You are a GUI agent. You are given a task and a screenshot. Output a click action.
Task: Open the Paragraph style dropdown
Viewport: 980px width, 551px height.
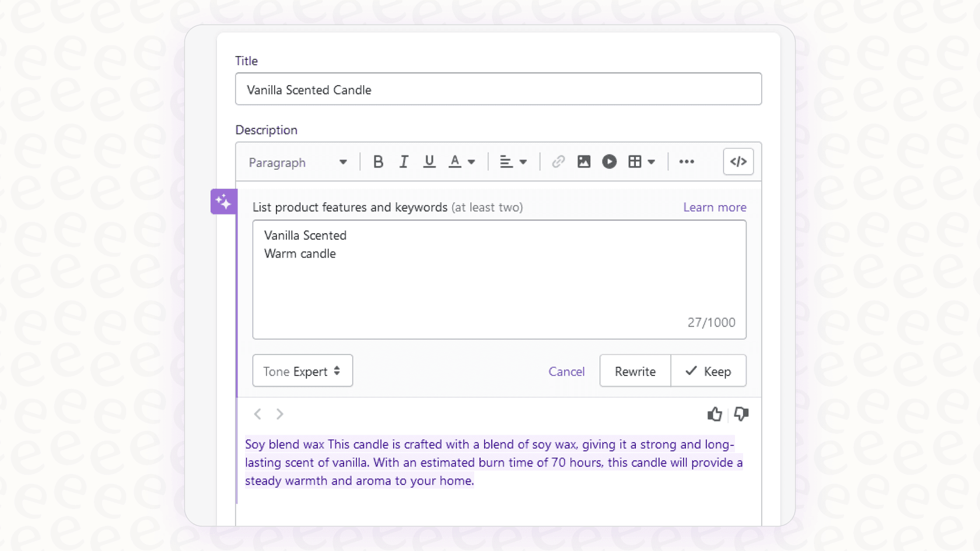(x=297, y=162)
